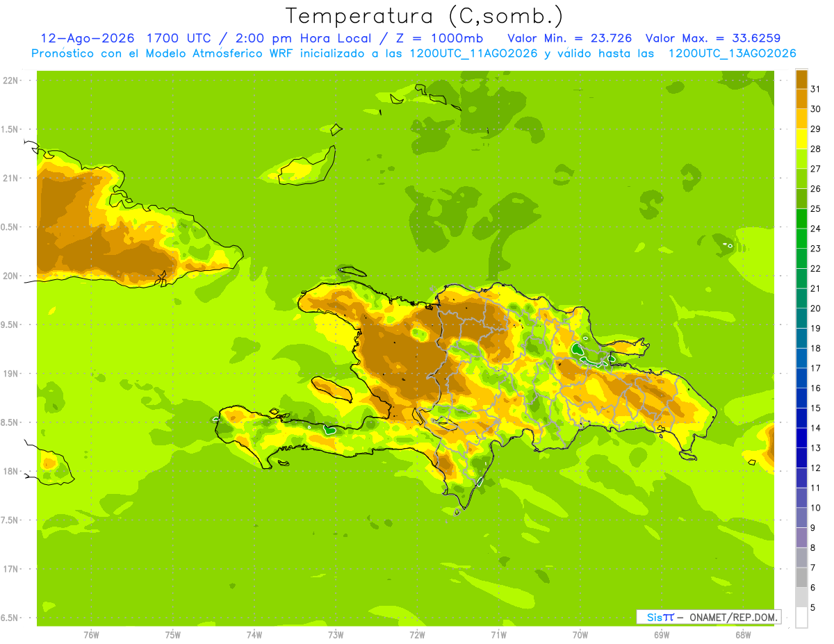Click the legend label '24'
This screenshot has width=834, height=644.
coord(816,228)
